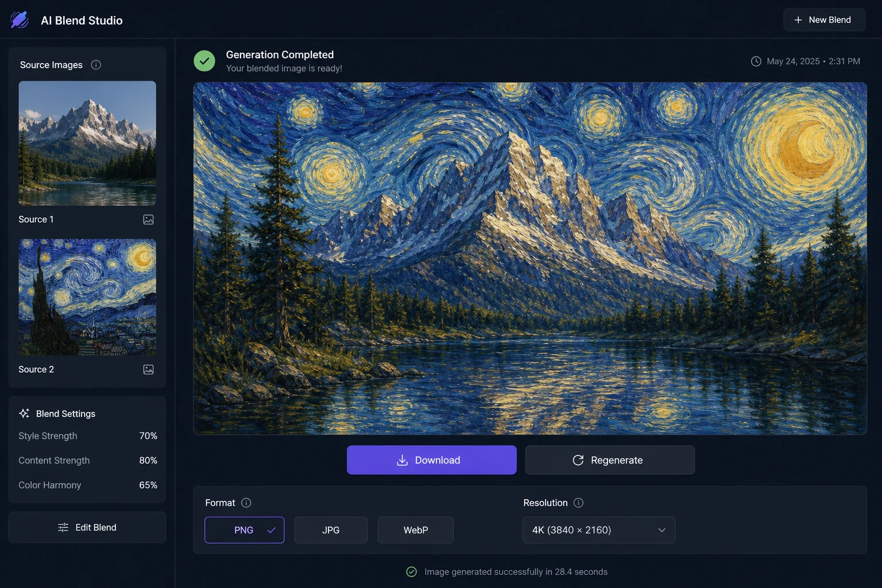Click the 'Color Harmony' label

pos(50,485)
